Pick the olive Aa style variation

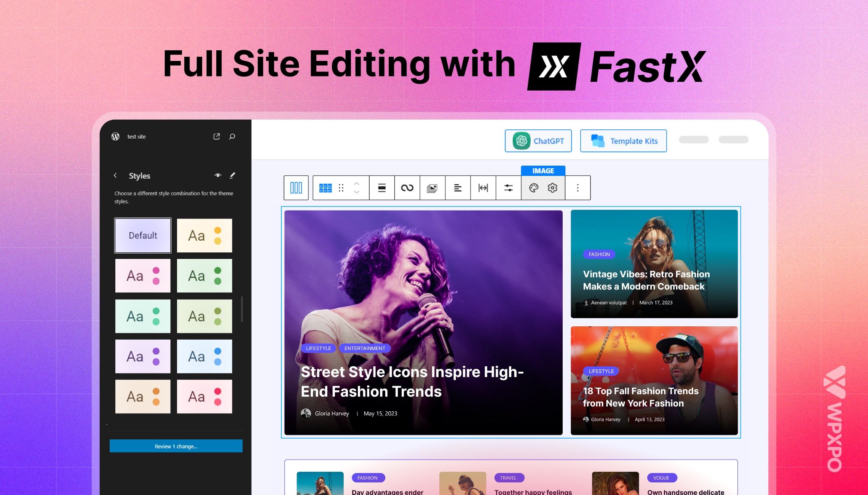point(204,316)
